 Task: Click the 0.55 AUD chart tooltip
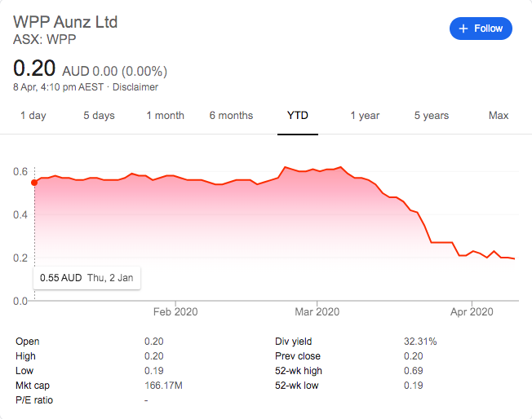pyautogui.click(x=86, y=277)
